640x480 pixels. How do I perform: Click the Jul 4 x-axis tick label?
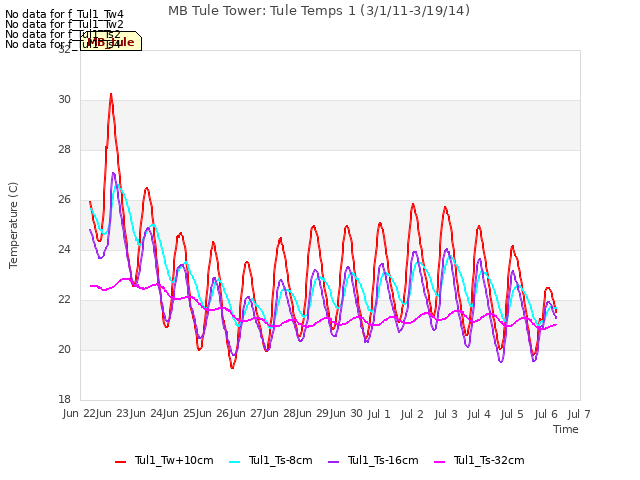click(479, 414)
